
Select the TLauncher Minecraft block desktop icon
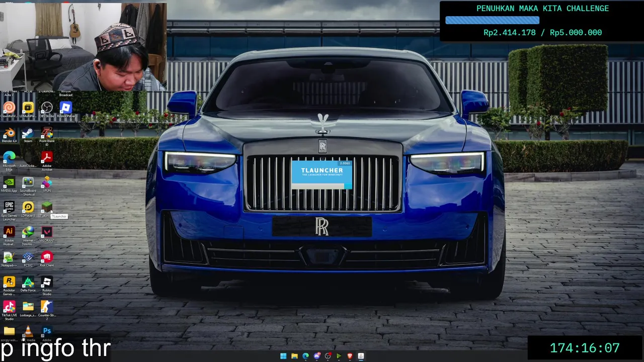pyautogui.click(x=47, y=207)
